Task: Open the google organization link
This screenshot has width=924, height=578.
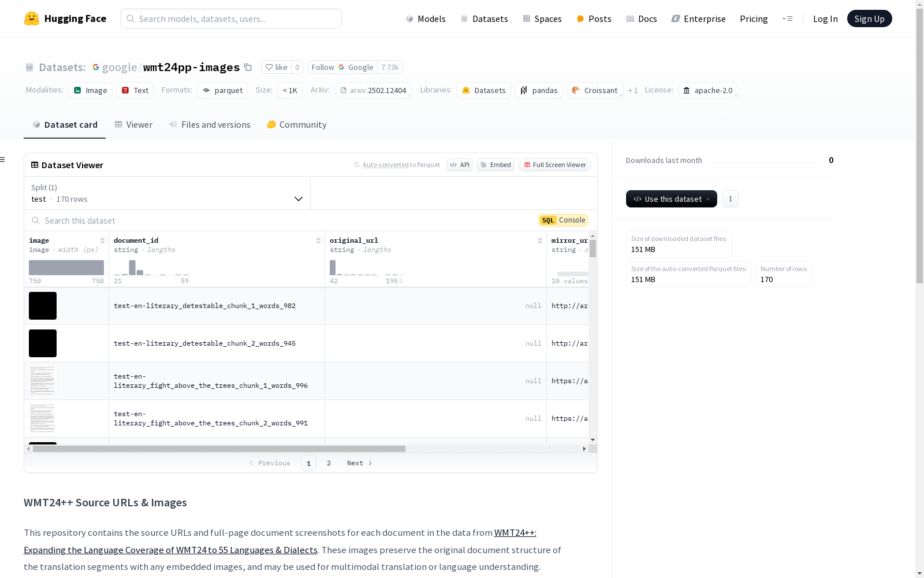Action: click(x=120, y=67)
